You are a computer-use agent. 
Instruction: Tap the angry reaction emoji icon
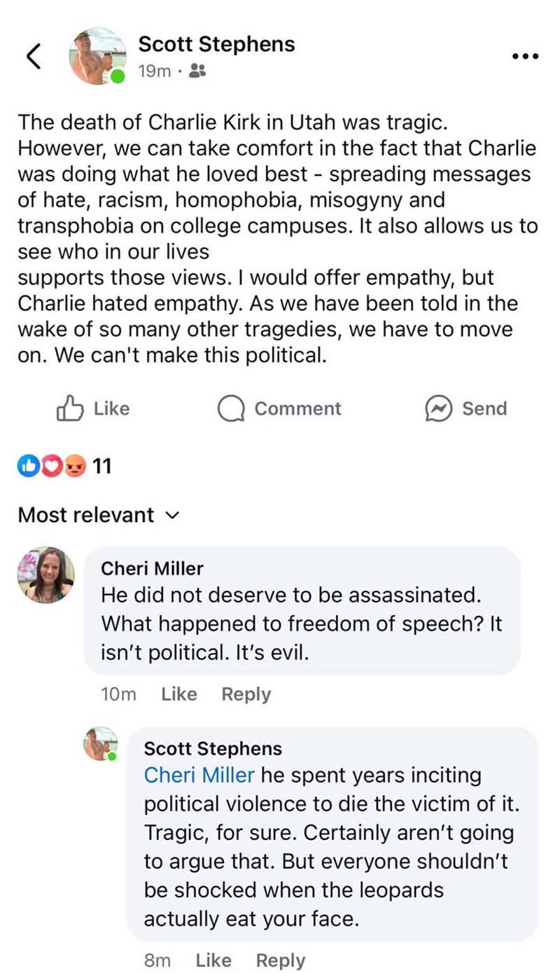76,466
